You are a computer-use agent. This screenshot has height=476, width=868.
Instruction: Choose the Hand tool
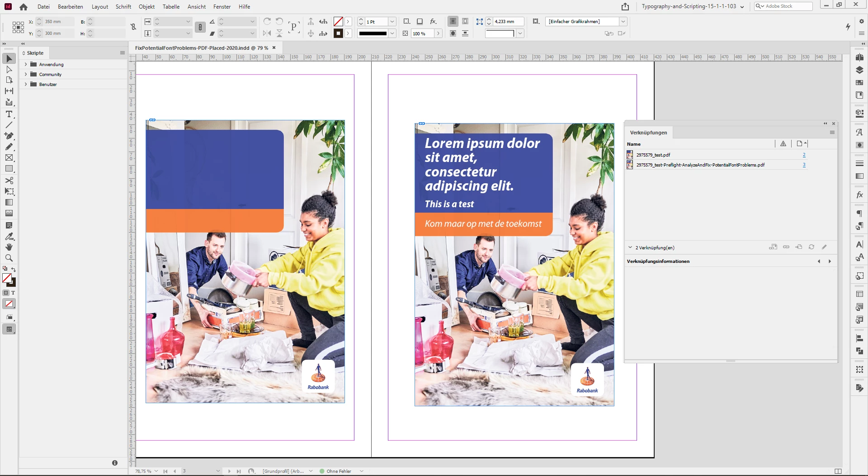click(x=9, y=247)
